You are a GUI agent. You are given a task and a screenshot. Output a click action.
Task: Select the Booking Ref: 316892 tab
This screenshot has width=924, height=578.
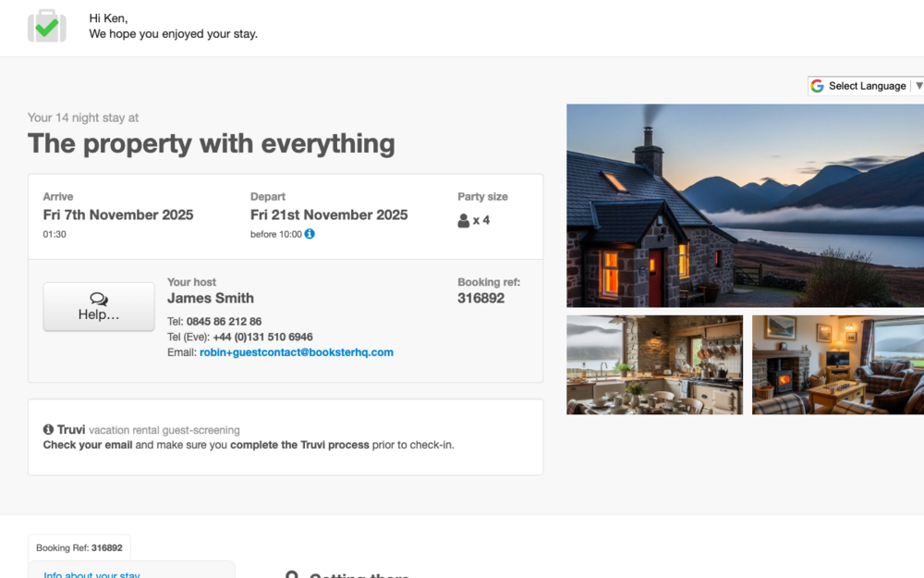(79, 547)
